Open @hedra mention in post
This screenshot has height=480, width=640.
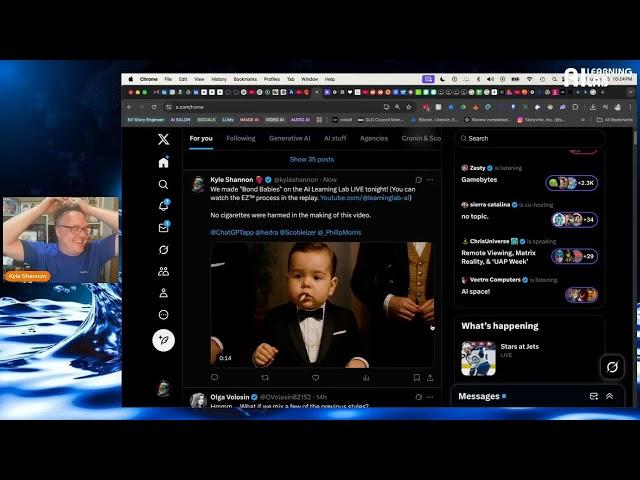(x=267, y=232)
